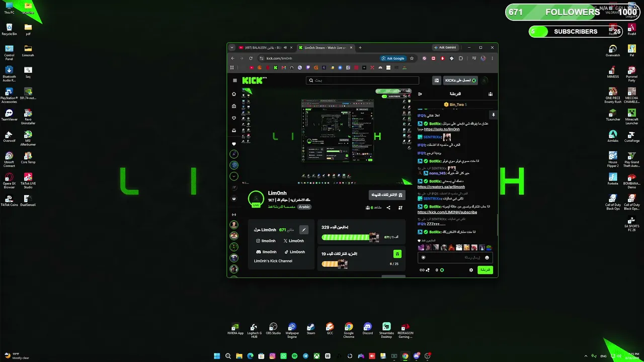Open WhatsApp from taskbar

[x=283, y=356]
